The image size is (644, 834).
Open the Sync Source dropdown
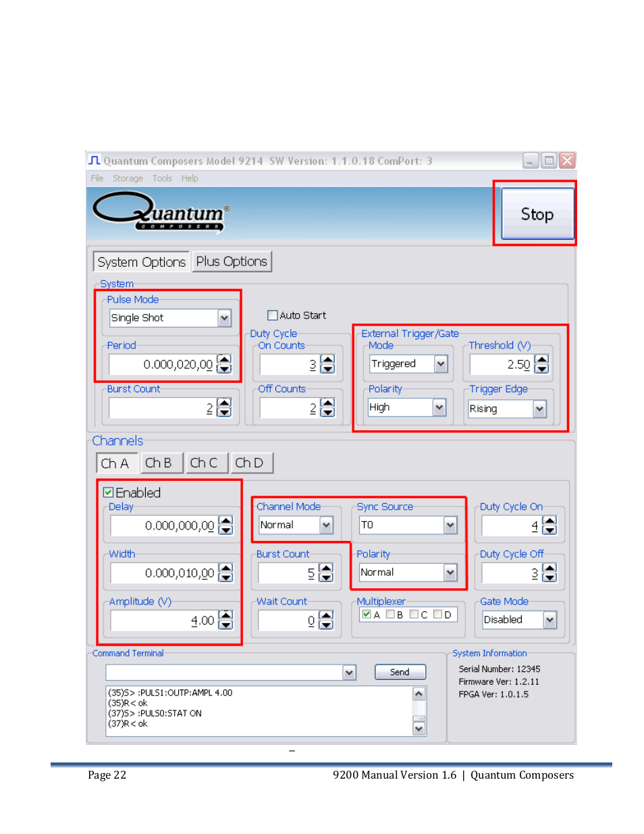450,525
